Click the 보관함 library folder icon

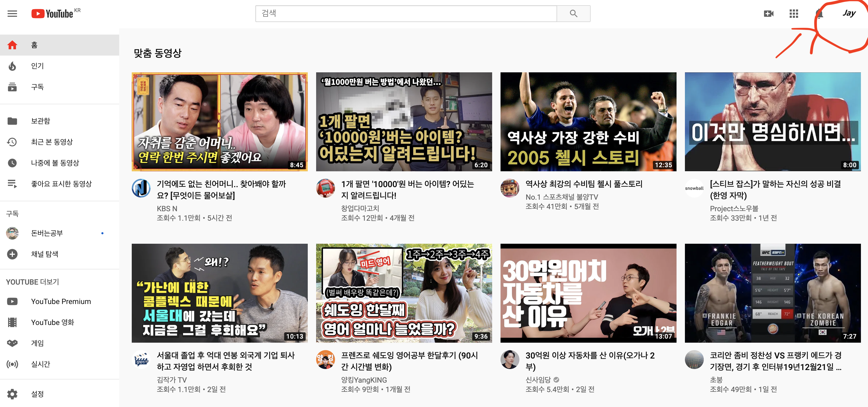coord(13,121)
